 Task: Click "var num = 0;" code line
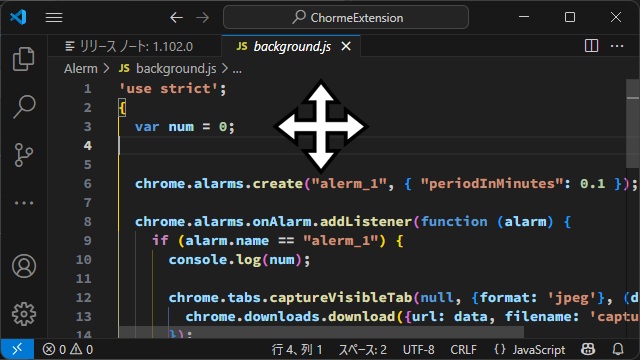point(185,127)
